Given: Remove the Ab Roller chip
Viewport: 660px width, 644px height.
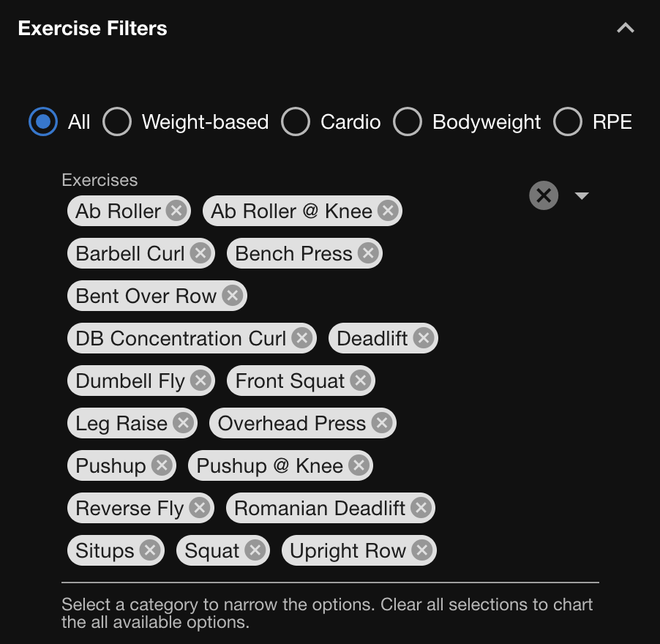Looking at the screenshot, I should pos(176,211).
